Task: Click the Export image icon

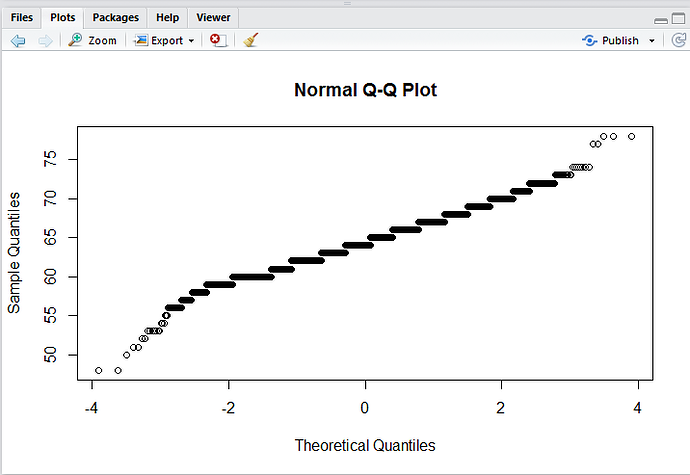Action: point(141,41)
